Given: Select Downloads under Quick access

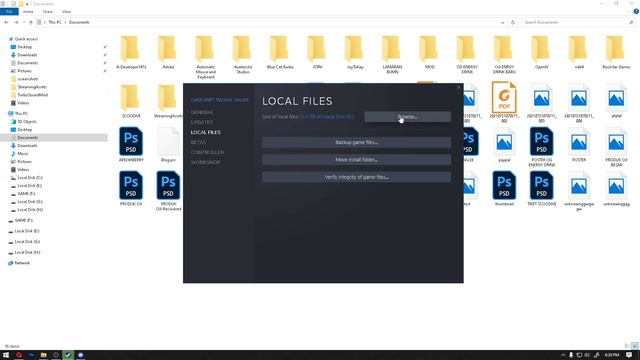Looking at the screenshot, I should pos(27,55).
